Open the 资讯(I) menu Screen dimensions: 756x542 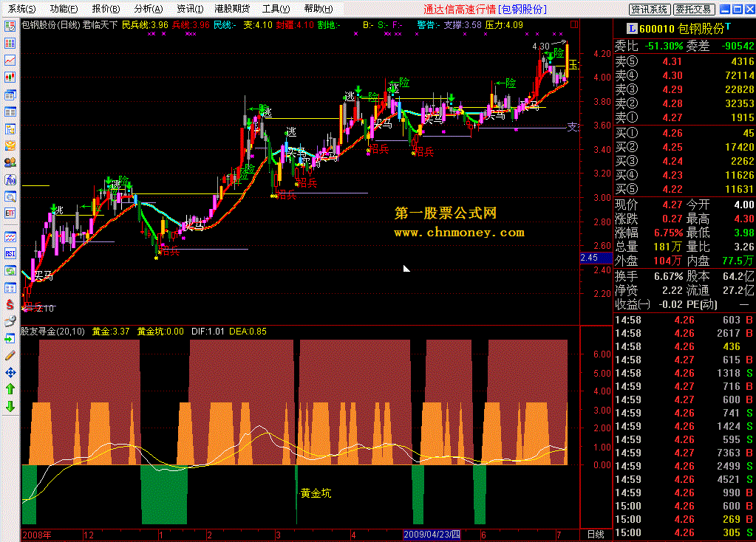click(x=190, y=9)
